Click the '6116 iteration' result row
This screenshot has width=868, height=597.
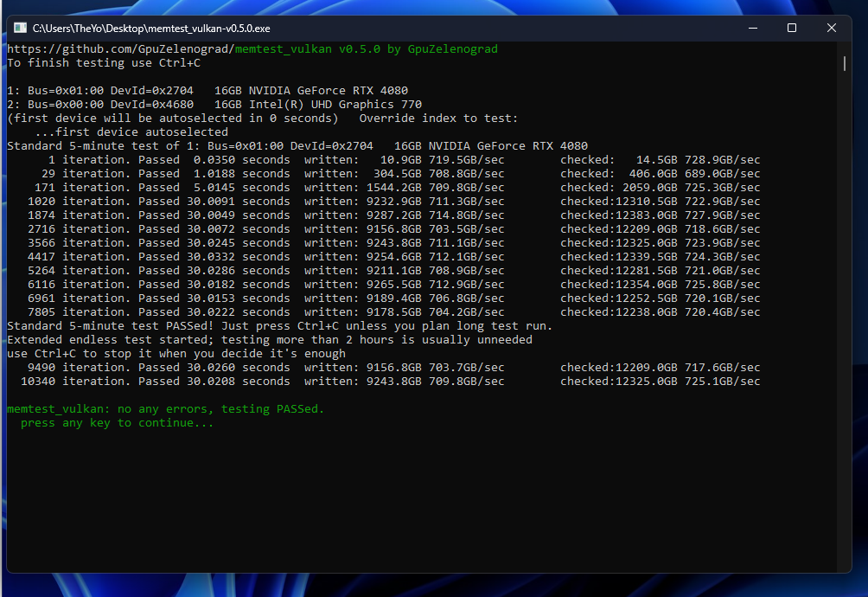coord(394,284)
